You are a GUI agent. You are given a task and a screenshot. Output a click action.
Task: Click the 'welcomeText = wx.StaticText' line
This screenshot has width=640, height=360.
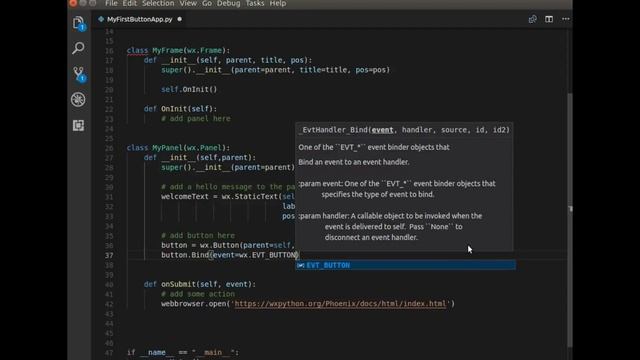228,197
